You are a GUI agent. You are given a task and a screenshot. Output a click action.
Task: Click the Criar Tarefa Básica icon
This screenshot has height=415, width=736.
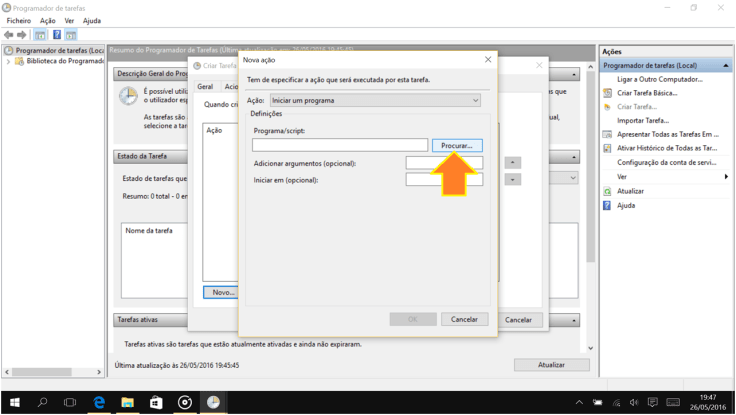pyautogui.click(x=607, y=92)
